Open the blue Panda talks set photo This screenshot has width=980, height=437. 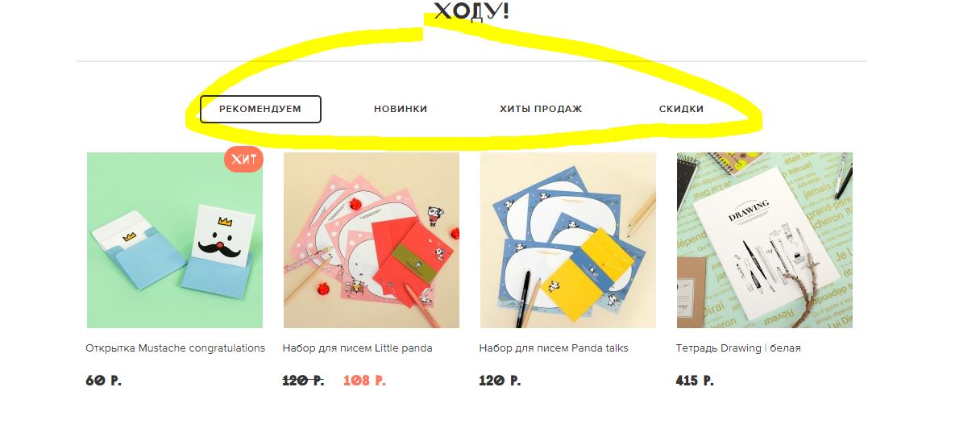tap(568, 240)
